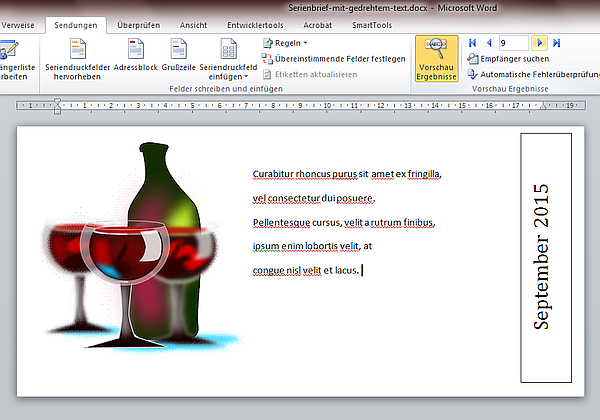Screen dimensions: 600x420
Task: Click the Seriendruckfeld einfügen icon
Action: coord(228,50)
